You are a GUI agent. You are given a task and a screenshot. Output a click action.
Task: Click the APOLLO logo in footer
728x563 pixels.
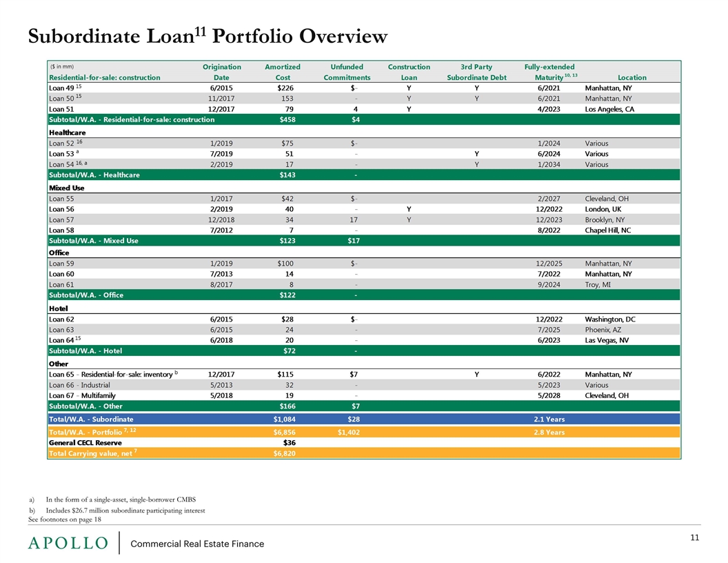coord(68,543)
